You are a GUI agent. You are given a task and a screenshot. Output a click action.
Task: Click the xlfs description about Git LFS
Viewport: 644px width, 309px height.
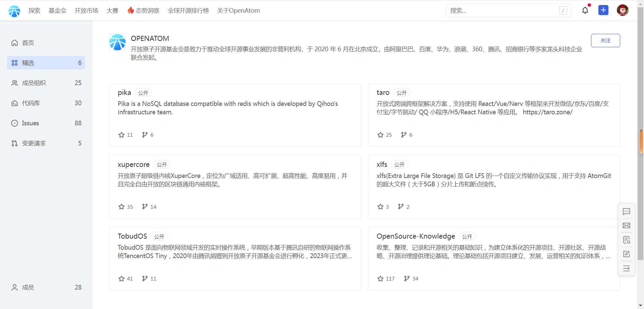tap(494, 180)
